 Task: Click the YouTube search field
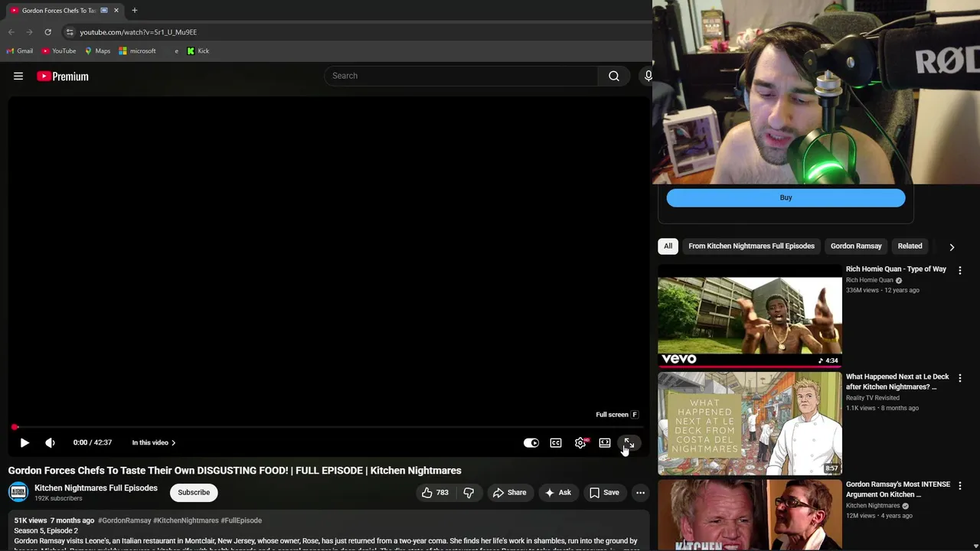click(x=462, y=76)
